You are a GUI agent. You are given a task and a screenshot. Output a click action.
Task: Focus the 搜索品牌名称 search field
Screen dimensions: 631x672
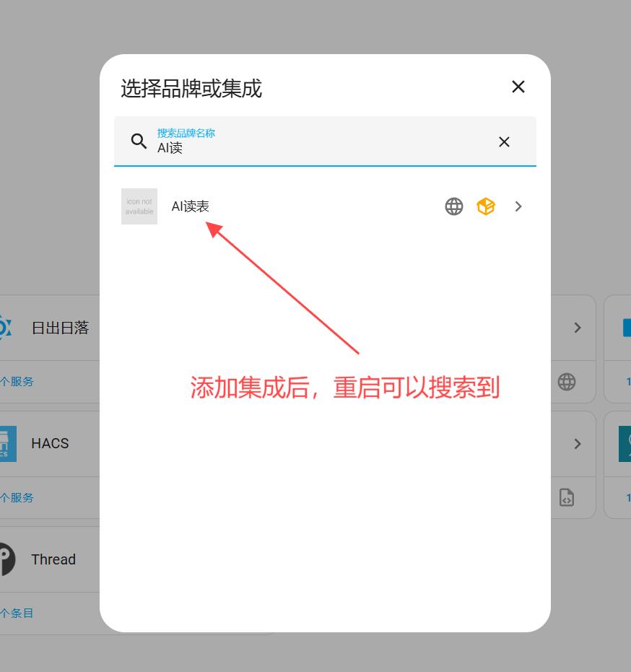(318, 147)
